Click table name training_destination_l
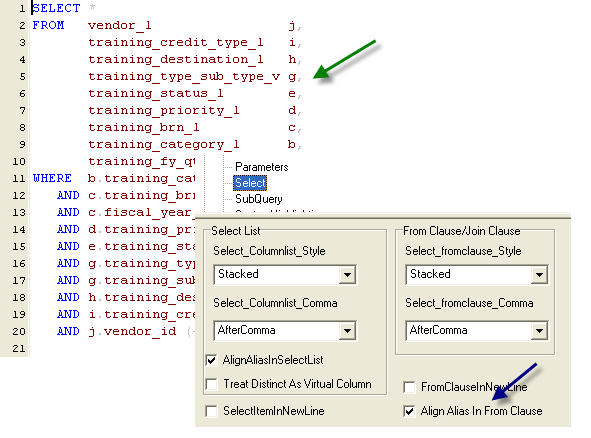 176,59
